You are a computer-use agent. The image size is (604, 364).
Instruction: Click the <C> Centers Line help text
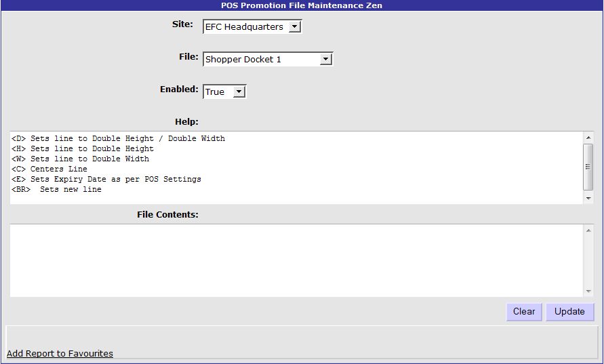[49, 169]
